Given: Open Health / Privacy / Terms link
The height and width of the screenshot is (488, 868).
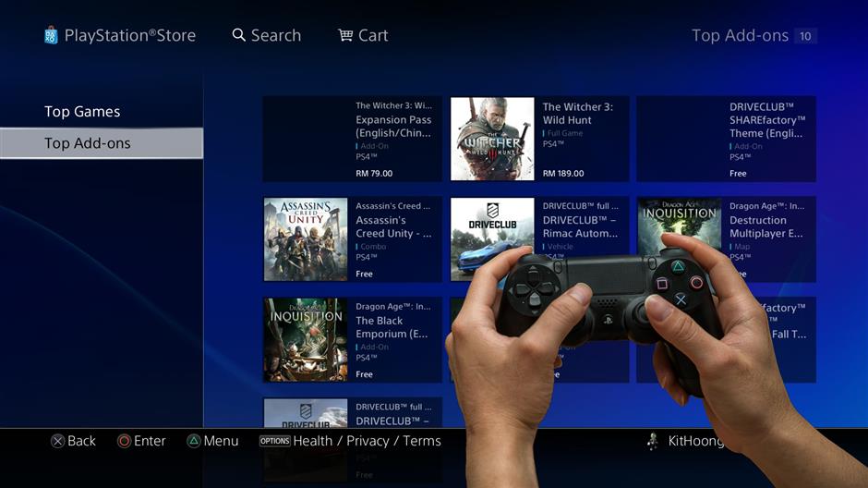Looking at the screenshot, I should tap(367, 441).
